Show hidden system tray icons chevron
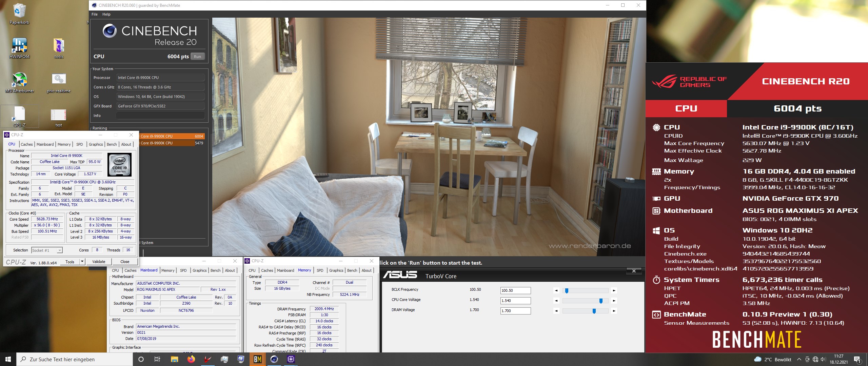 pyautogui.click(x=799, y=360)
